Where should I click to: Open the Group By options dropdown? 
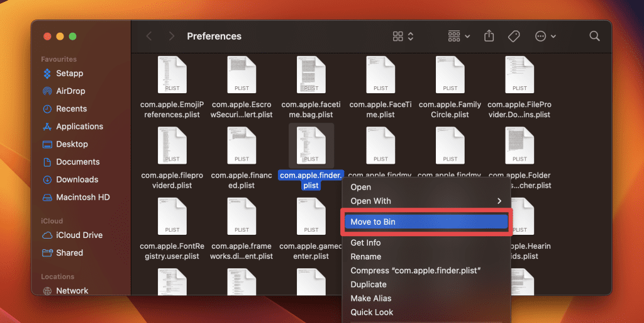[x=458, y=36]
